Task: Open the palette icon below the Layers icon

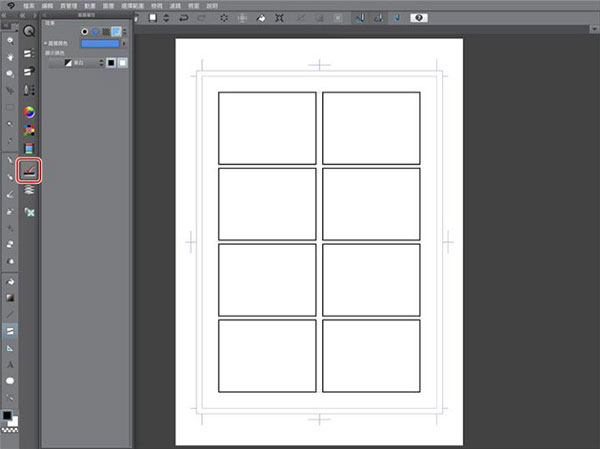Action: coord(29,212)
